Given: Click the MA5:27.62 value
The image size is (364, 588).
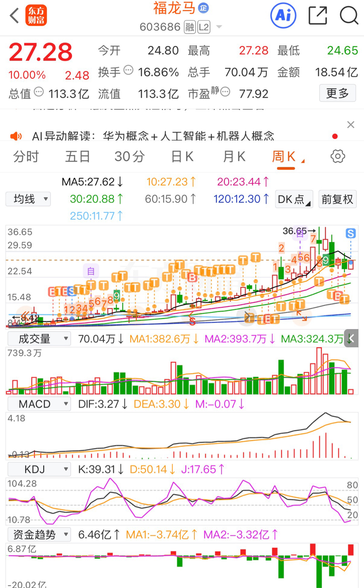Looking at the screenshot, I should click(92, 182).
